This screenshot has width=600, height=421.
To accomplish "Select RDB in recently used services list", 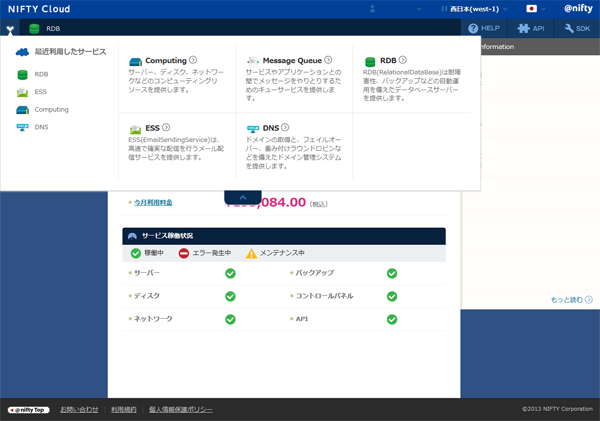I will pyautogui.click(x=40, y=75).
